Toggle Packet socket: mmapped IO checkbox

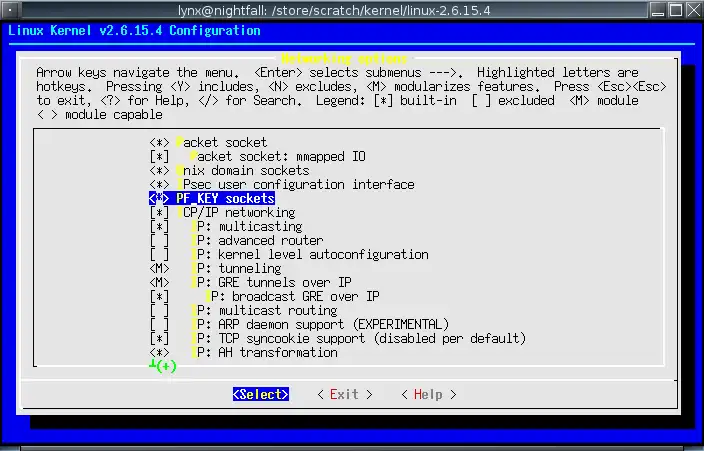159,157
